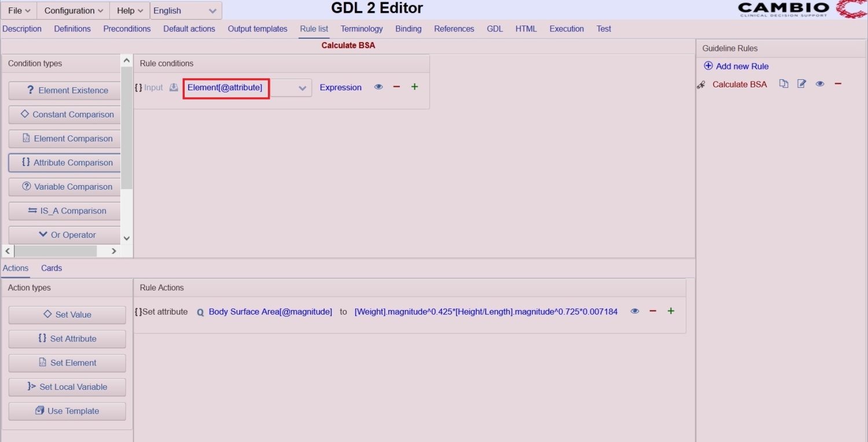
Task: Click the copy icon next to Calculate BSA rule
Action: (784, 84)
